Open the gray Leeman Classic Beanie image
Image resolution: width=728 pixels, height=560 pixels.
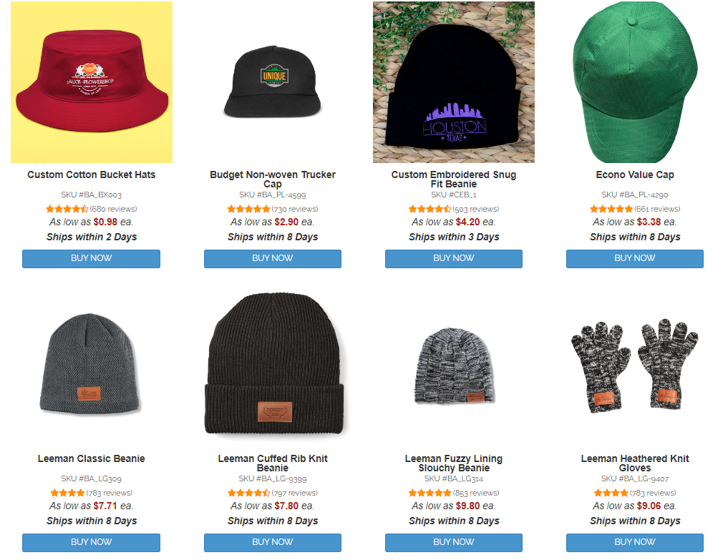click(x=92, y=366)
